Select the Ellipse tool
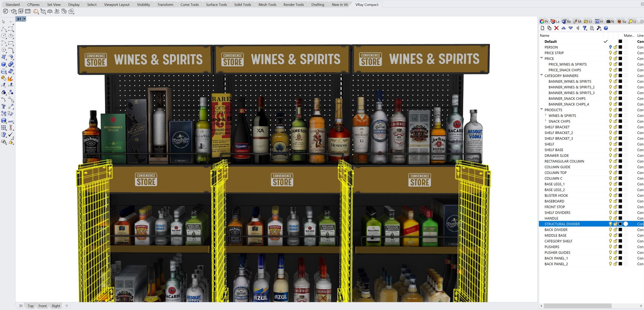The width and height of the screenshot is (644, 310). coord(11,36)
